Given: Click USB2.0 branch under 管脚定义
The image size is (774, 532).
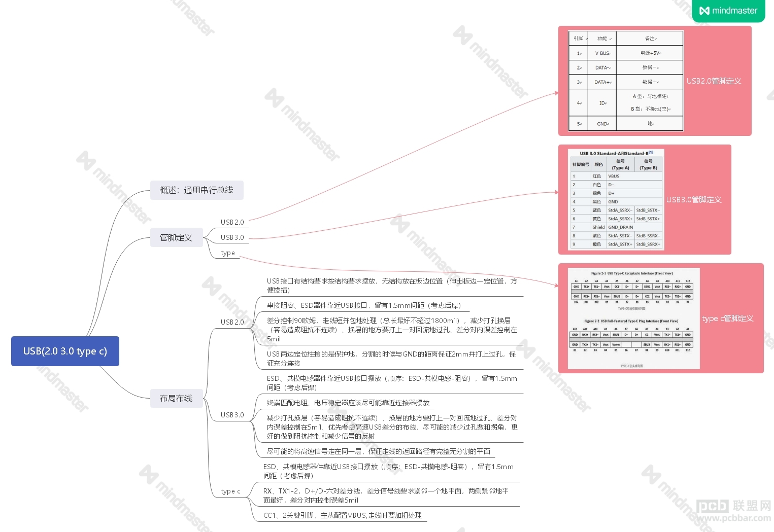Looking at the screenshot, I should point(232,222).
